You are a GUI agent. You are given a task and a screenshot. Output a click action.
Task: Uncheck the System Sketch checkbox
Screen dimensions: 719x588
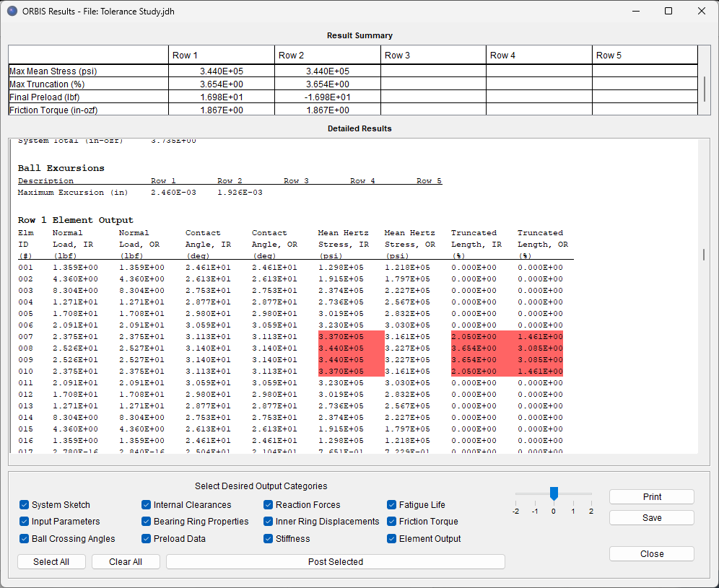(x=25, y=505)
